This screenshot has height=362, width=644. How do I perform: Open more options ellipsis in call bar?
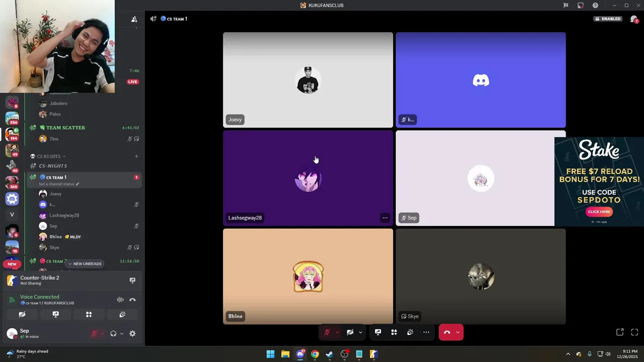[426, 332]
